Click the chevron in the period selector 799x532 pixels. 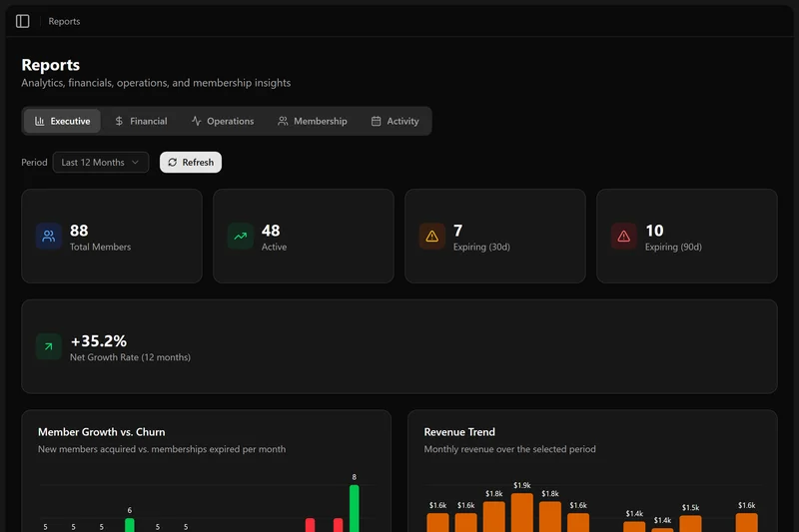tap(135, 163)
